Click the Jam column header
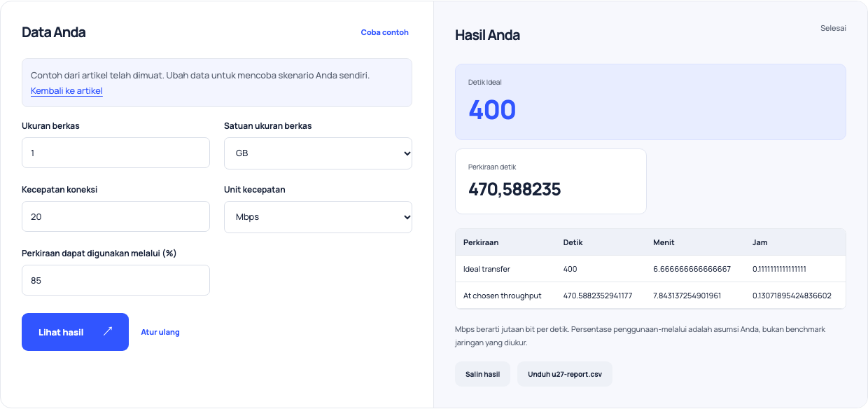This screenshot has width=868, height=409. coord(760,242)
